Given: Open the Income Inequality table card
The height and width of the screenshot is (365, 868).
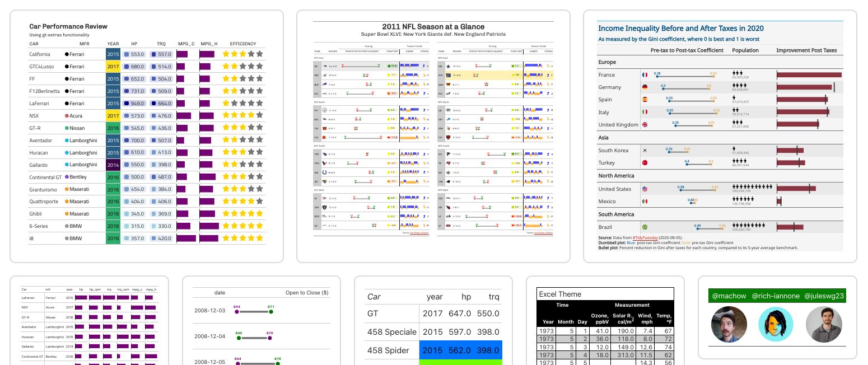Looking at the screenshot, I should (x=720, y=136).
